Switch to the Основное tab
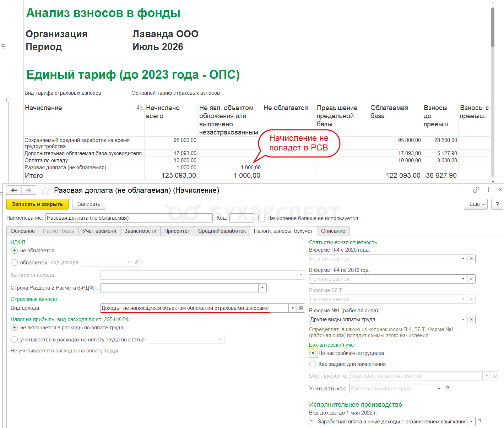 click(23, 231)
